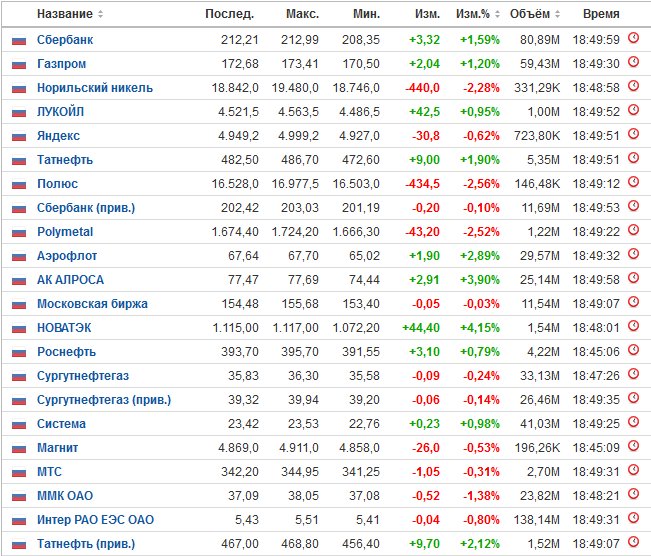This screenshot has height=556, width=651.
Task: Open the Газпром stock link
Action: (61, 64)
